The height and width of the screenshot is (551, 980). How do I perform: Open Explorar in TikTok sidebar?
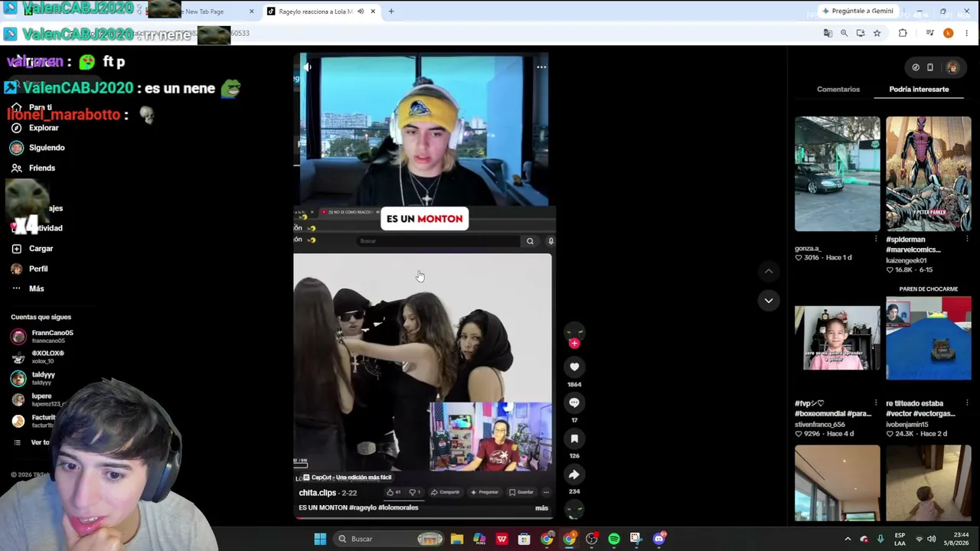(35, 128)
